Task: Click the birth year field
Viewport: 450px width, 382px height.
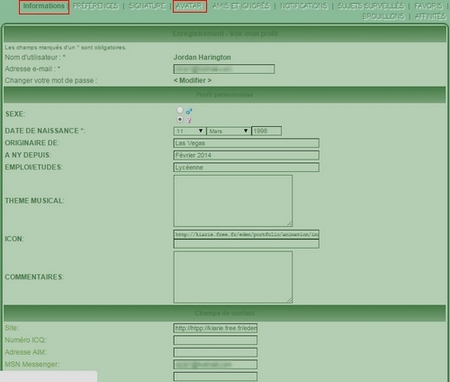Action: coord(266,131)
